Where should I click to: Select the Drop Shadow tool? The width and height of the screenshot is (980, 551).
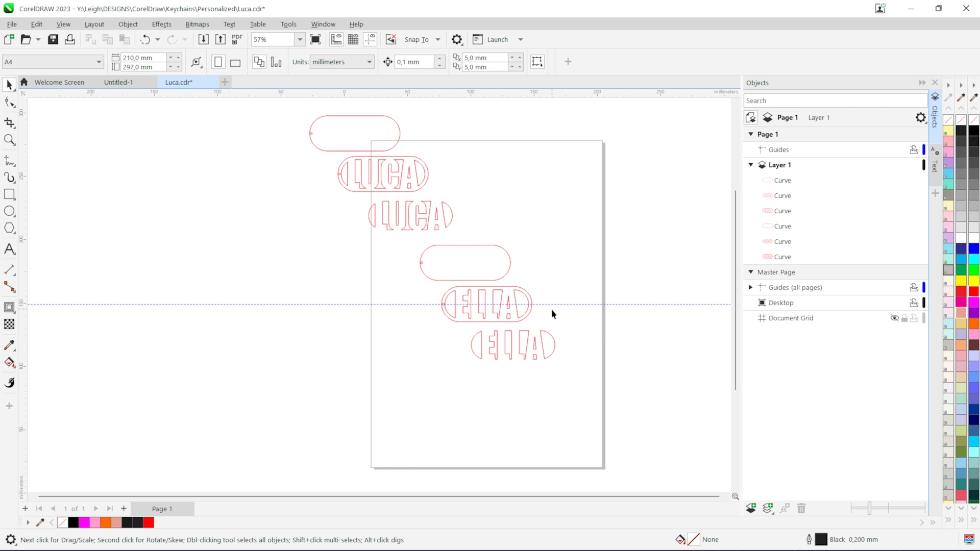9,307
